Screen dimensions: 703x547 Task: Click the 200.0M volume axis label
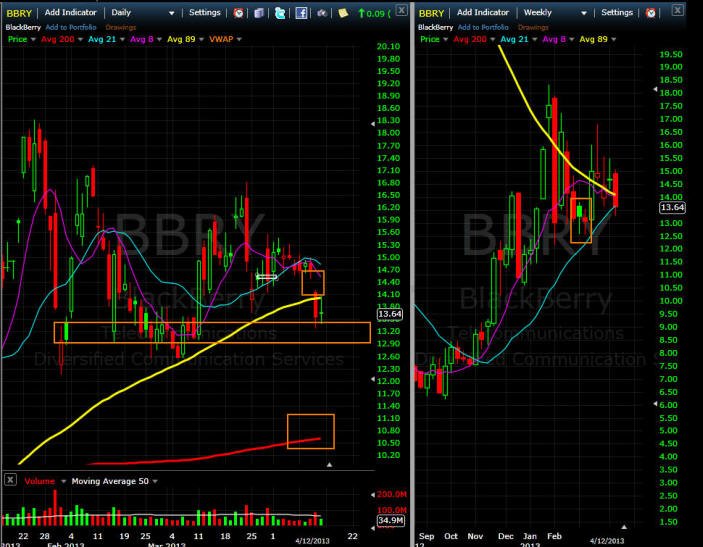(x=391, y=494)
